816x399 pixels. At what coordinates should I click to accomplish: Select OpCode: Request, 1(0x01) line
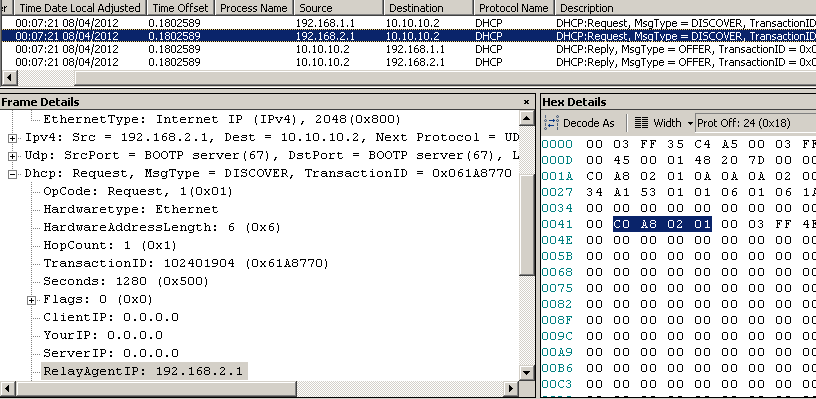click(138, 191)
